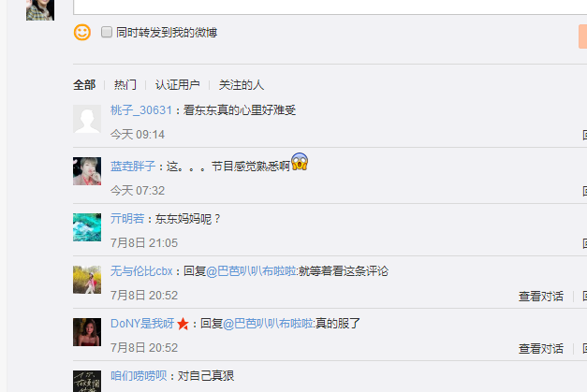Image resolution: width=587 pixels, height=392 pixels.
Task: Open username link 蓝垚胖子
Action: coord(133,167)
